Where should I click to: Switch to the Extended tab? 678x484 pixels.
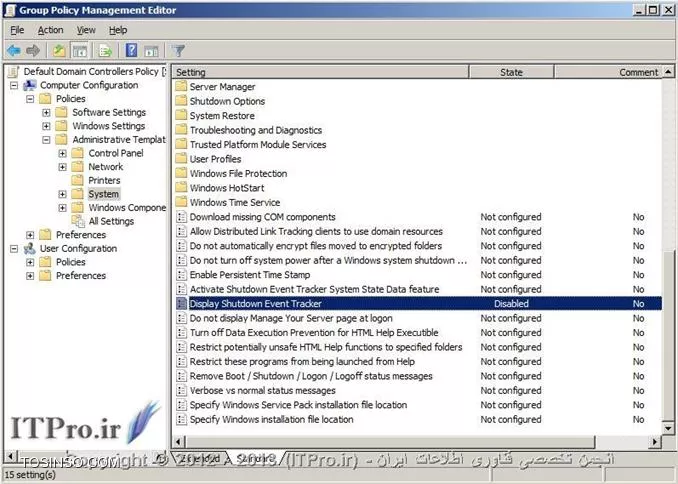[202, 458]
